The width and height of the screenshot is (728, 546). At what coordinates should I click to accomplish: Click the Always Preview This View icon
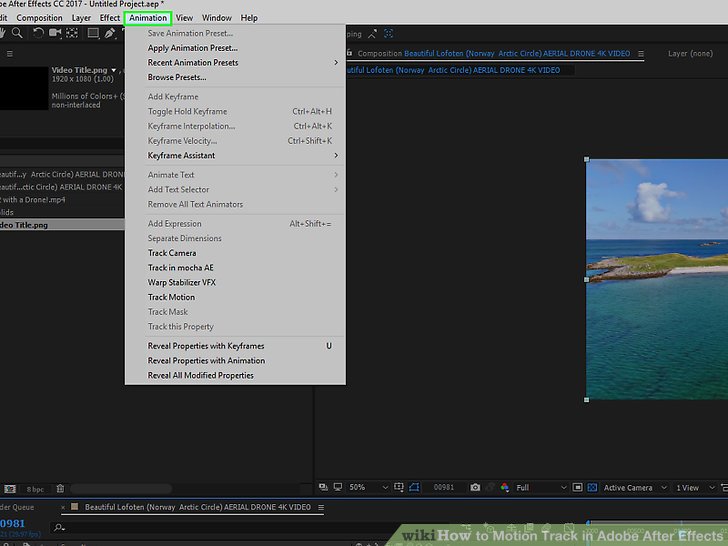click(x=323, y=487)
